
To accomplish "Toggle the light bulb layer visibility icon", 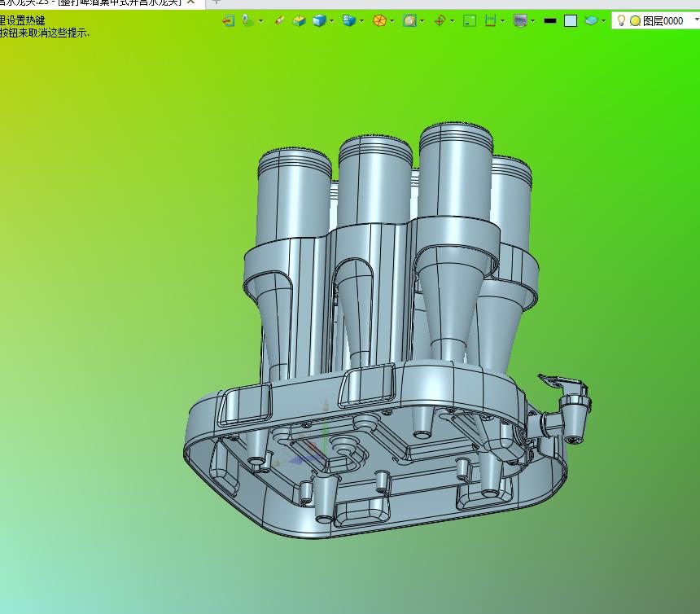I will pyautogui.click(x=621, y=20).
